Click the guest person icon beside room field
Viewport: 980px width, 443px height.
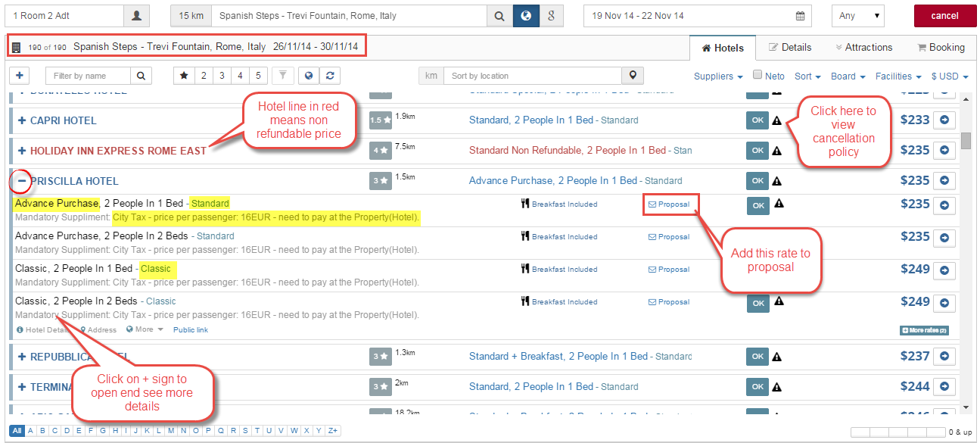[x=136, y=16]
